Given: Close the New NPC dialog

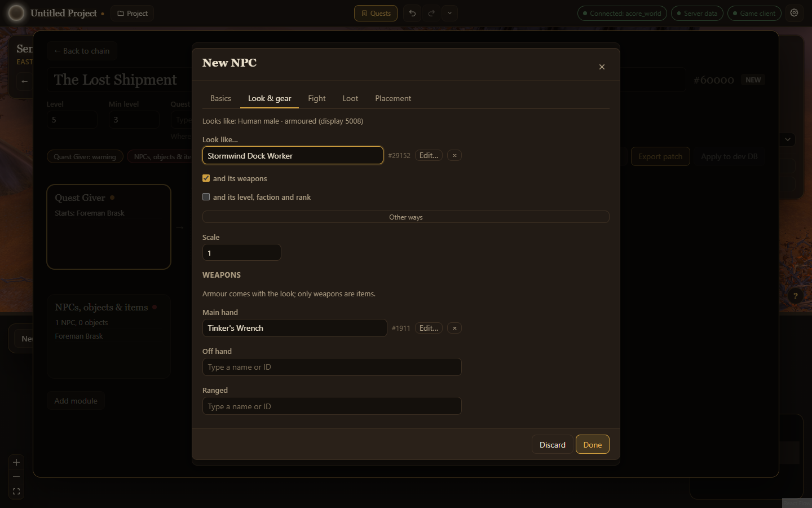Looking at the screenshot, I should 602,67.
